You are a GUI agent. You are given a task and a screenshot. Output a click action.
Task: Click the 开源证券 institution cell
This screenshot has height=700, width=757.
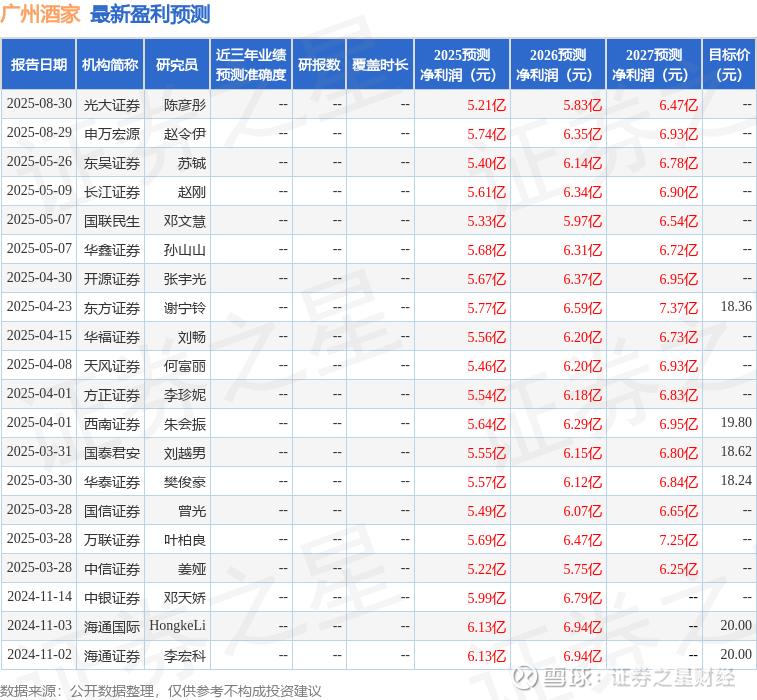pyautogui.click(x=112, y=279)
